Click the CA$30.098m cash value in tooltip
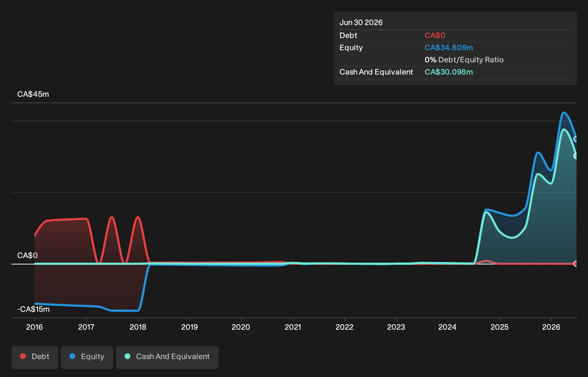The width and height of the screenshot is (588, 377). point(449,72)
